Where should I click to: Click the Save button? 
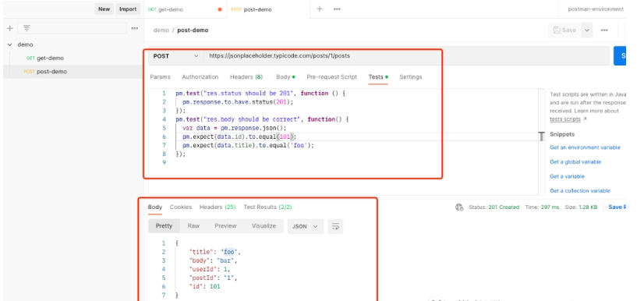(564, 30)
